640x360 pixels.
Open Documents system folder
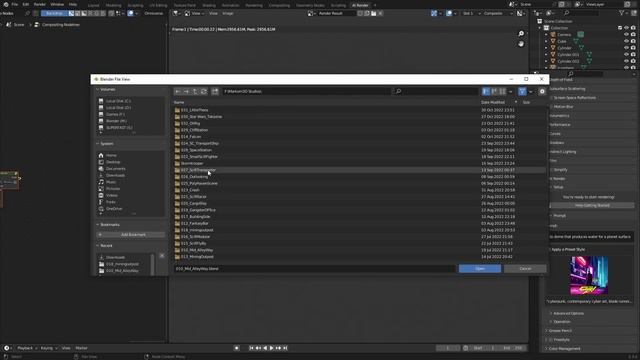116,169
